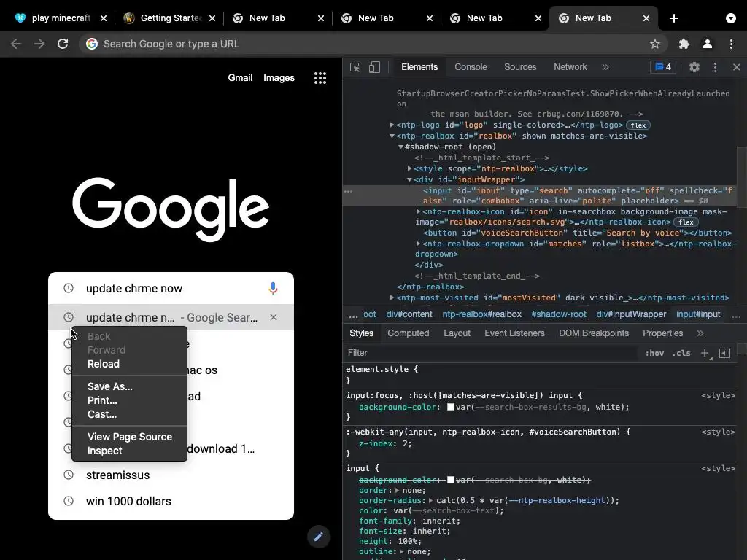
Task: Open a new tab with plus button
Action: 673,18
